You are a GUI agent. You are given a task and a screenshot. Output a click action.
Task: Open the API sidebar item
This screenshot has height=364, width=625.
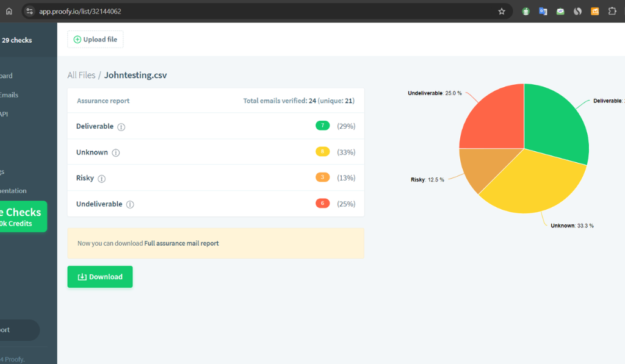point(4,114)
